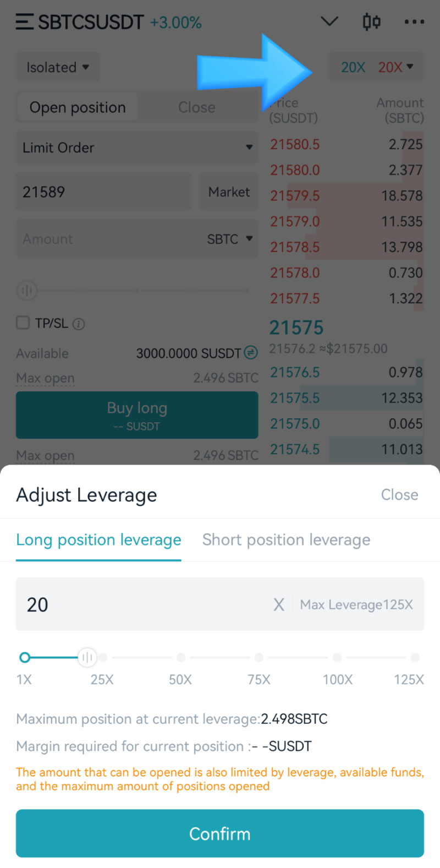The height and width of the screenshot is (868, 440).
Task: Select the Long position leverage tab
Action: click(98, 540)
